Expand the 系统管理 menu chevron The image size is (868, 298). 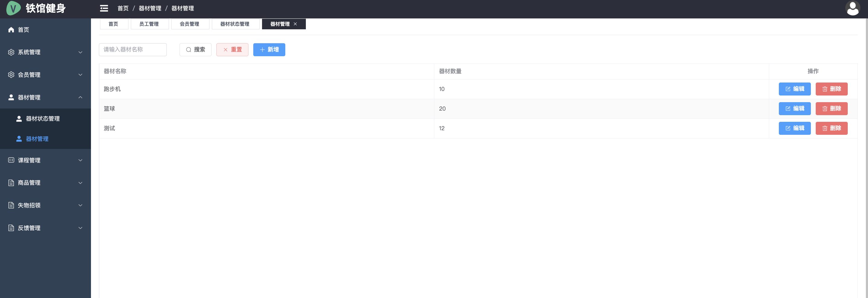(80, 52)
